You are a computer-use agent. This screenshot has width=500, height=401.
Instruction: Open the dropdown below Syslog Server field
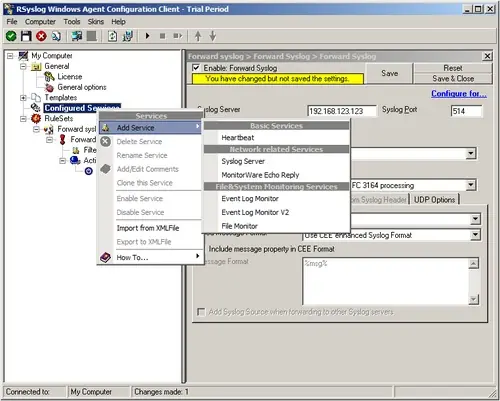click(470, 154)
